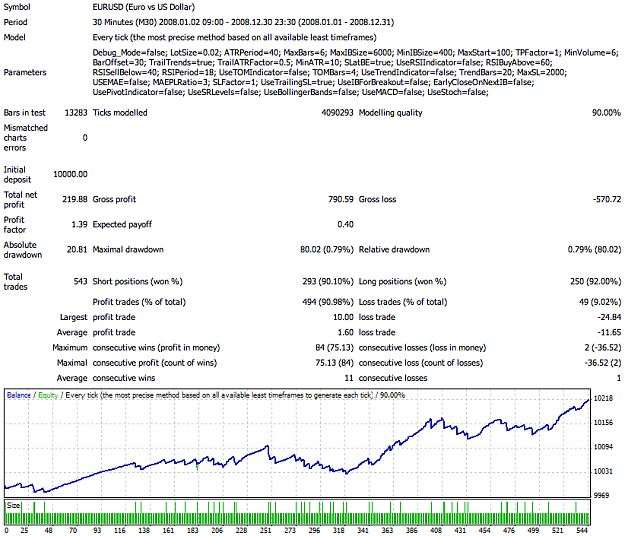Click Modelling quality value 90.00%
The height and width of the screenshot is (536, 625).
pos(606,113)
